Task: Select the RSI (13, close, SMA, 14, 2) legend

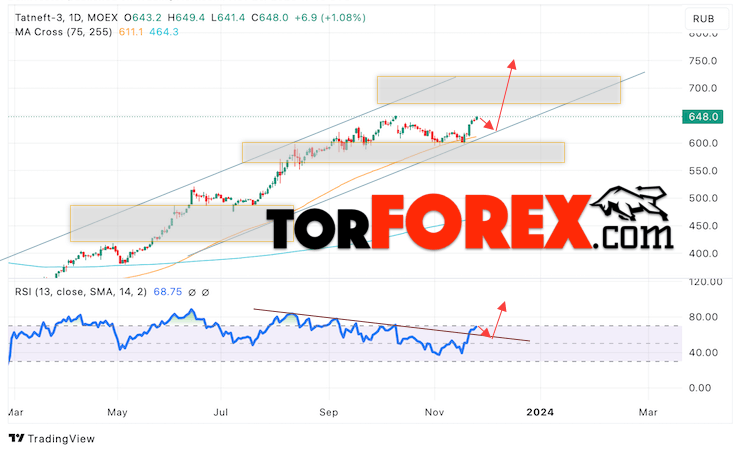Action: pyautogui.click(x=81, y=292)
